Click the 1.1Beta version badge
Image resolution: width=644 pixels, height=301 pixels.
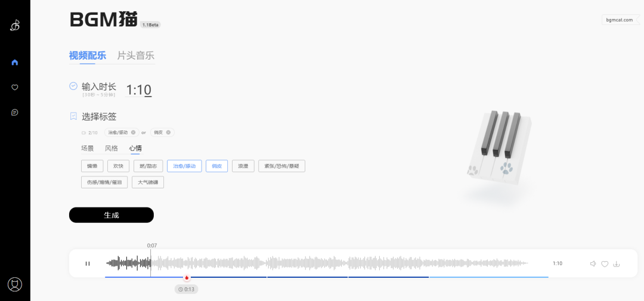point(150,25)
